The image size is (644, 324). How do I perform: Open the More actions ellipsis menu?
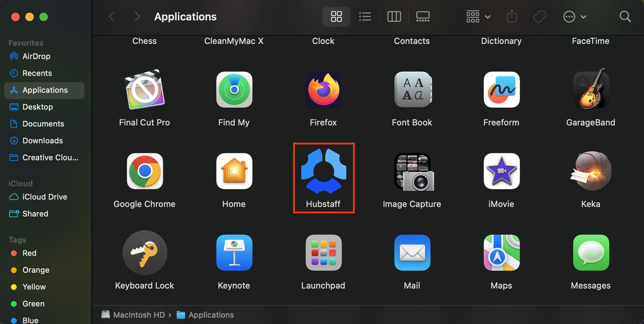tap(575, 17)
